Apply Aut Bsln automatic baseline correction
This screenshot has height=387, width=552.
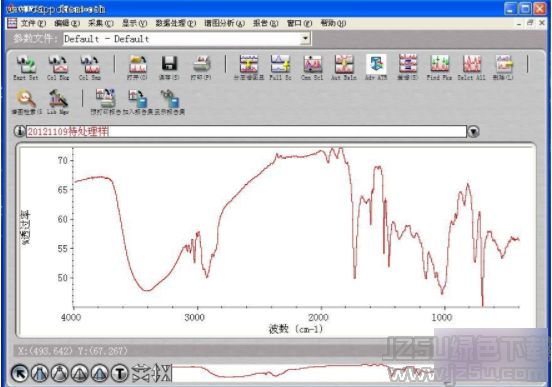(344, 68)
